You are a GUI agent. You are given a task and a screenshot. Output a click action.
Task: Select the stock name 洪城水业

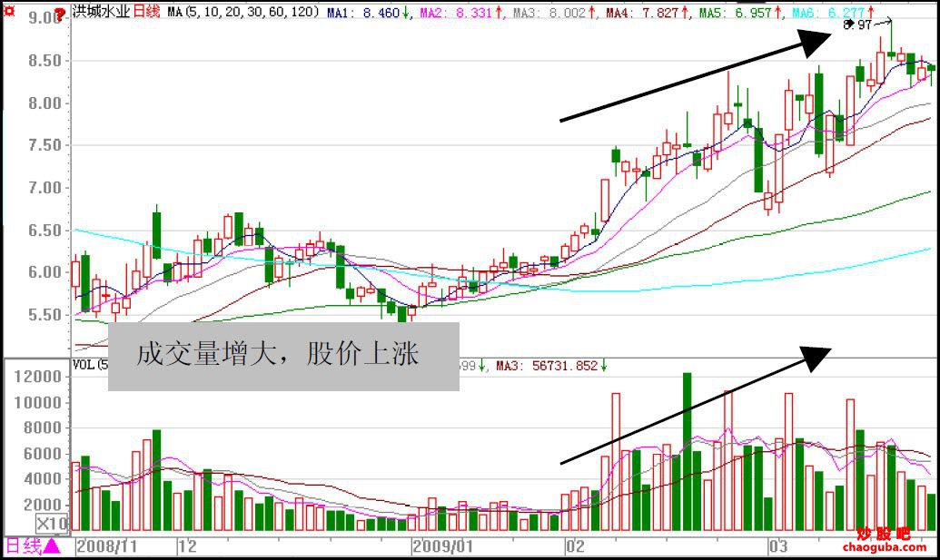101,11
